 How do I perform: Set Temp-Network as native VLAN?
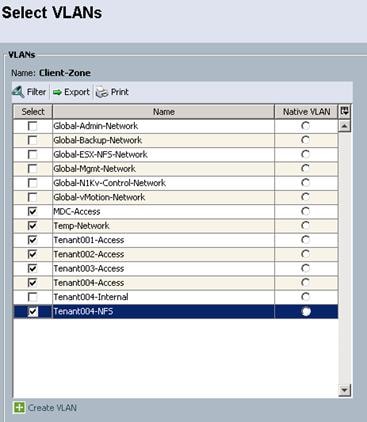(x=306, y=226)
